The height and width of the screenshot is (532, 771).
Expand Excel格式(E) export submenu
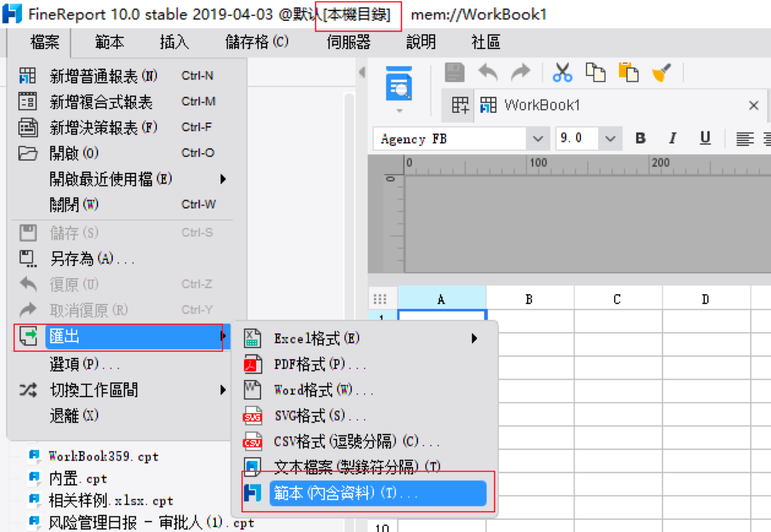point(365,338)
